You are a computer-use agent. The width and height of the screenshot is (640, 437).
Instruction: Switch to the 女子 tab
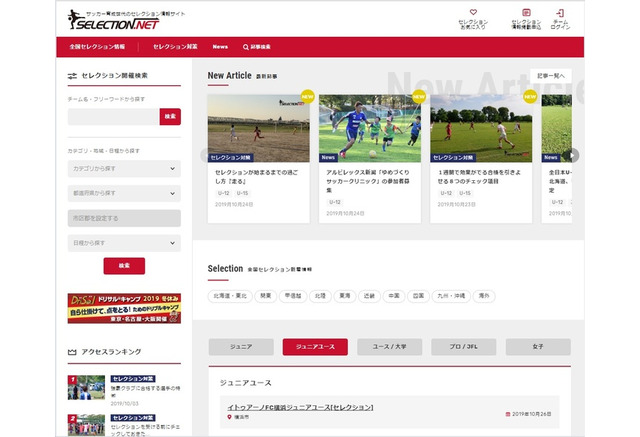[538, 347]
